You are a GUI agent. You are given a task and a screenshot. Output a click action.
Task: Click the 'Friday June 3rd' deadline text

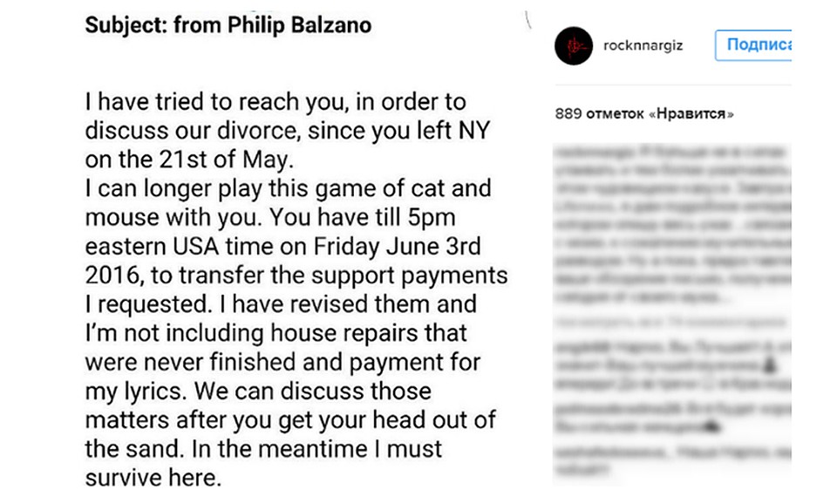pyautogui.click(x=397, y=246)
